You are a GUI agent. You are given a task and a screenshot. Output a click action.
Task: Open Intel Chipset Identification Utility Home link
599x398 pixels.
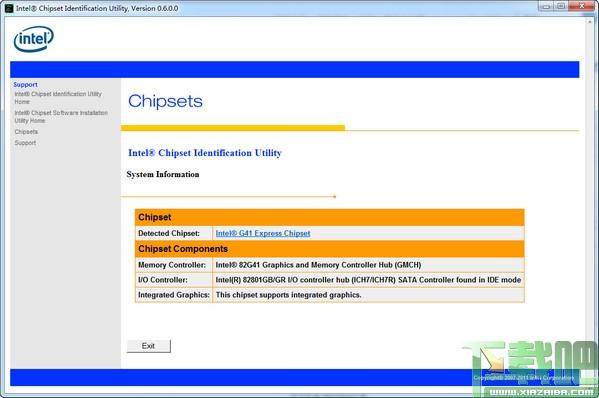click(x=58, y=98)
